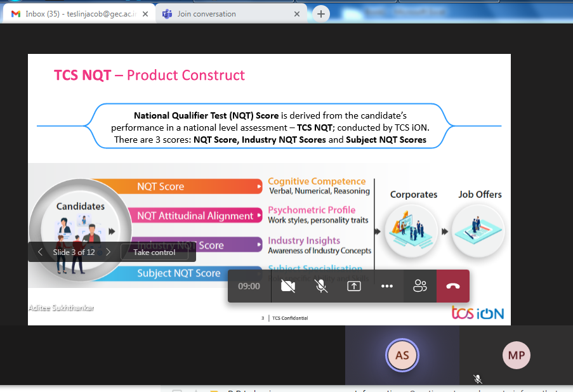Click the Job Offers label on the slide

click(480, 194)
